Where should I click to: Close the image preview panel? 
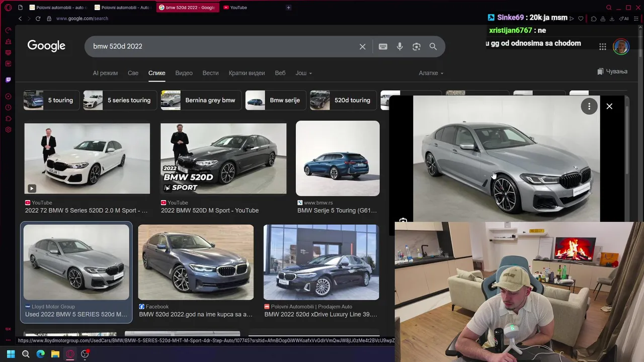click(609, 106)
